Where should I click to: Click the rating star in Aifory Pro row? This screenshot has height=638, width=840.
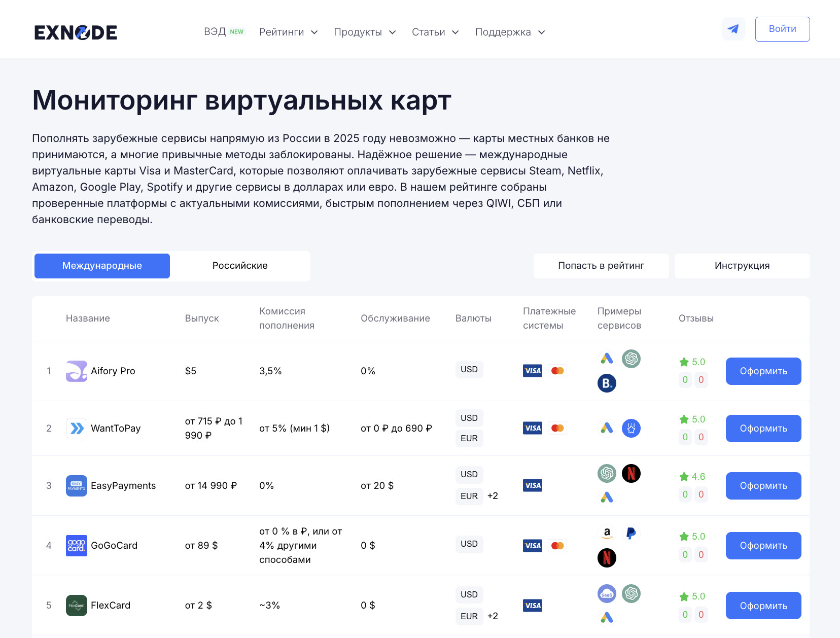pos(684,362)
